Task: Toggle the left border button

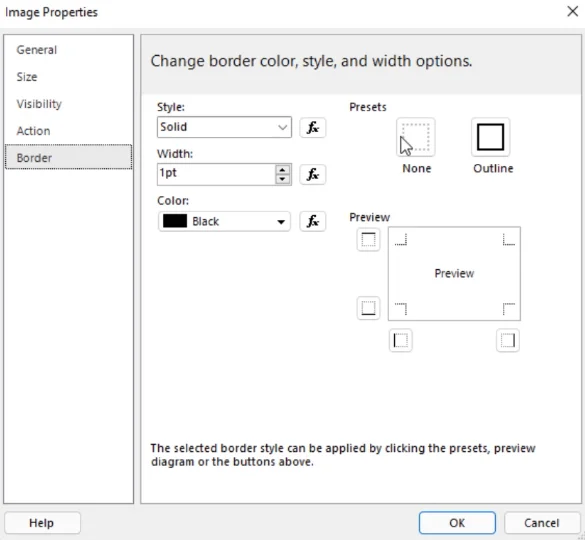Action: pos(401,340)
